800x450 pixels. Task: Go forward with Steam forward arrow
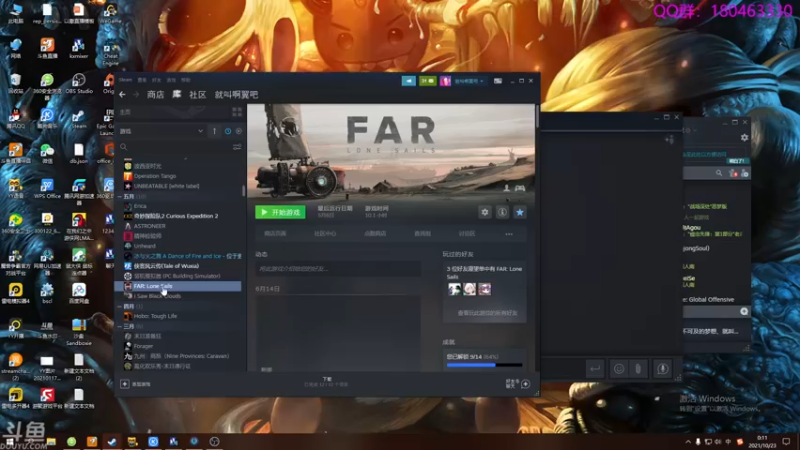[x=136, y=94]
